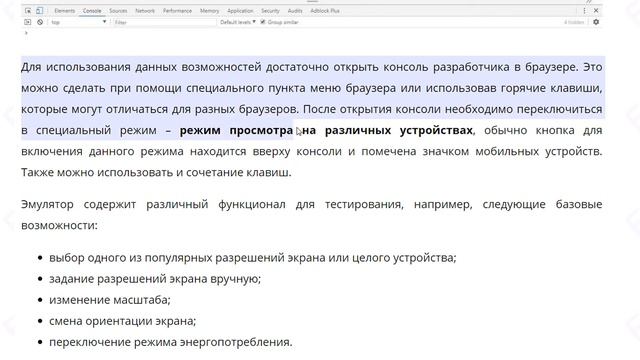The height and width of the screenshot is (360, 640).
Task: Click the hidden messages count text
Action: [574, 22]
